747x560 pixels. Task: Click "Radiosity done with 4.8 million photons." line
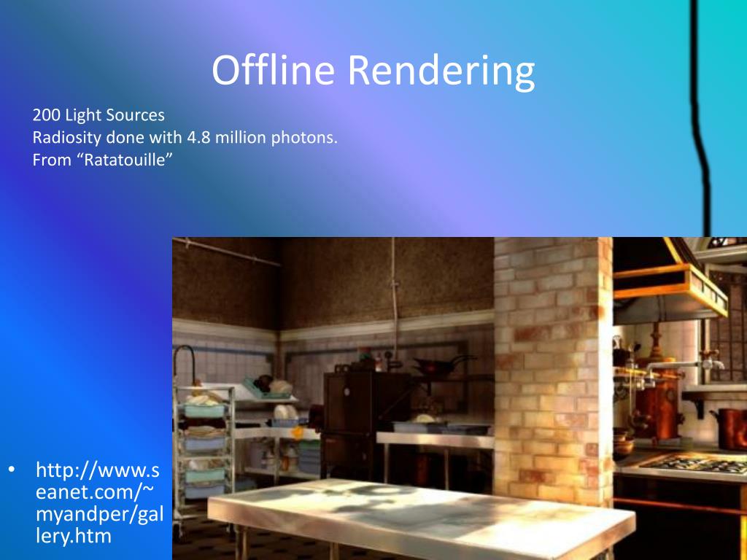[185, 138]
